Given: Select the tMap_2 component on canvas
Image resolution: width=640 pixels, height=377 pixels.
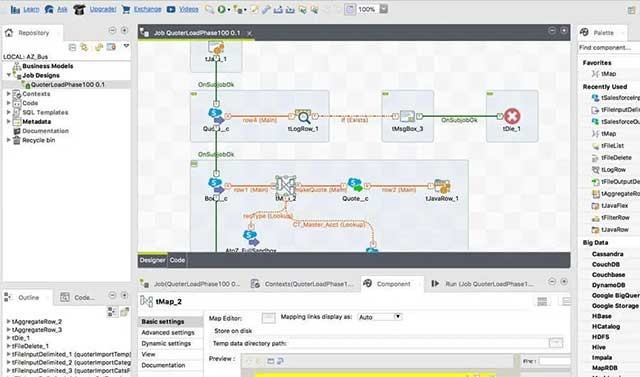Looking at the screenshot, I should click(x=285, y=186).
